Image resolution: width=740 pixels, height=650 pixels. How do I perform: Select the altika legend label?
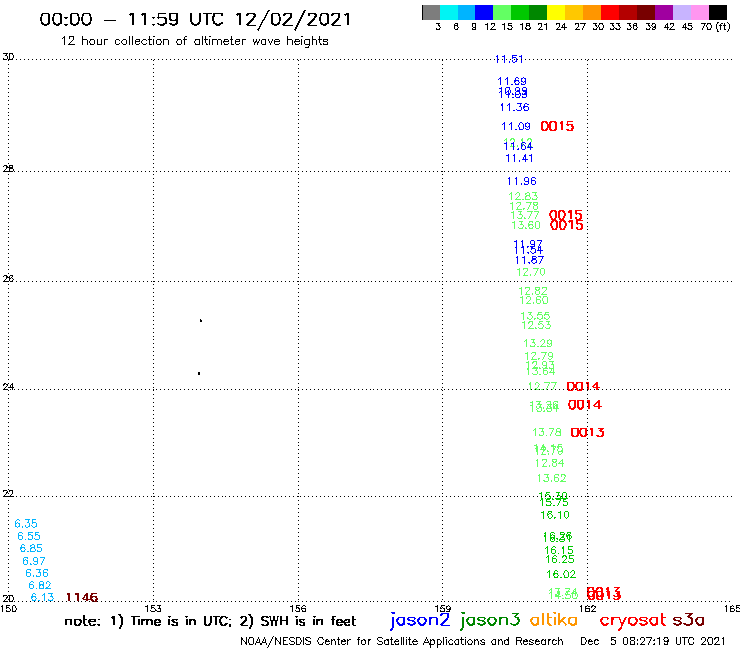554,619
